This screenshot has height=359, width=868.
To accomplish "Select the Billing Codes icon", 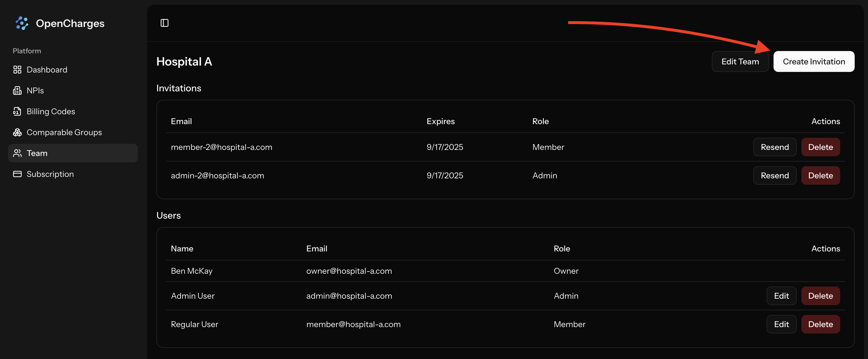I will (17, 111).
